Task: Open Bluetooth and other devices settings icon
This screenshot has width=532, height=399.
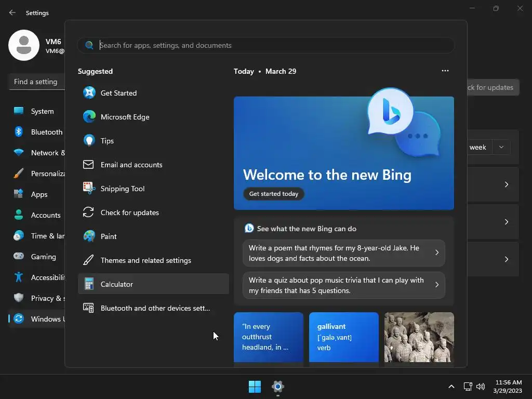Action: 88,308
